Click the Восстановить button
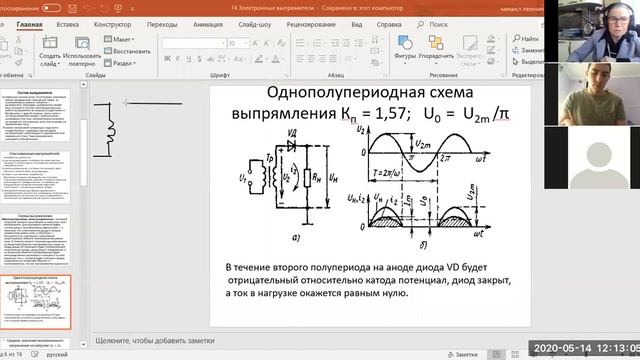This screenshot has height=360, width=640. point(127,51)
